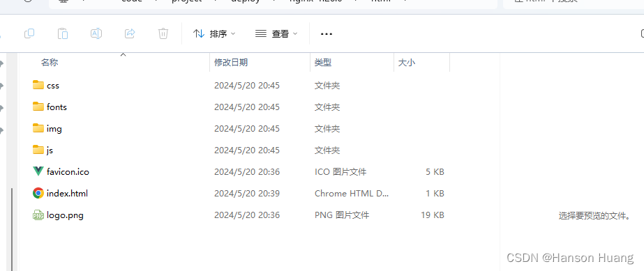Screen dimensions: 644x271
Task: Select the file name index.html
Action: click(x=68, y=193)
